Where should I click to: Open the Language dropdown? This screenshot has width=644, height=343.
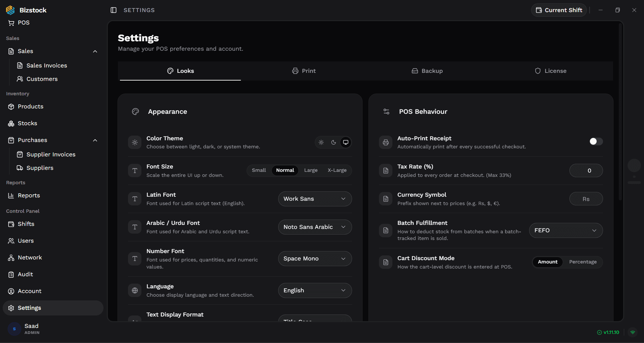(x=315, y=290)
